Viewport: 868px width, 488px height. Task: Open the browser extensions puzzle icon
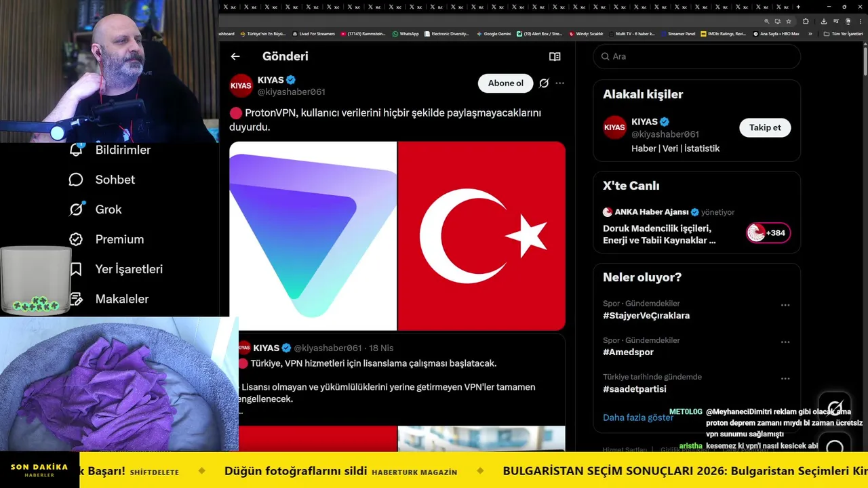click(806, 21)
